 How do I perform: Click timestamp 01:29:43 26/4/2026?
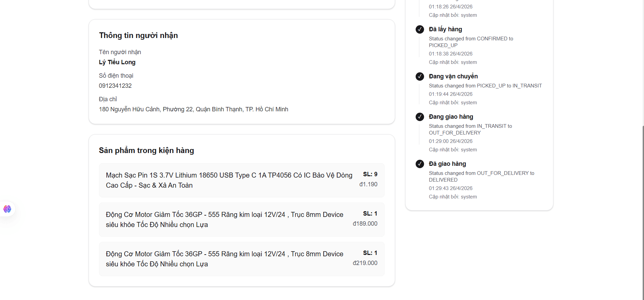(451, 188)
